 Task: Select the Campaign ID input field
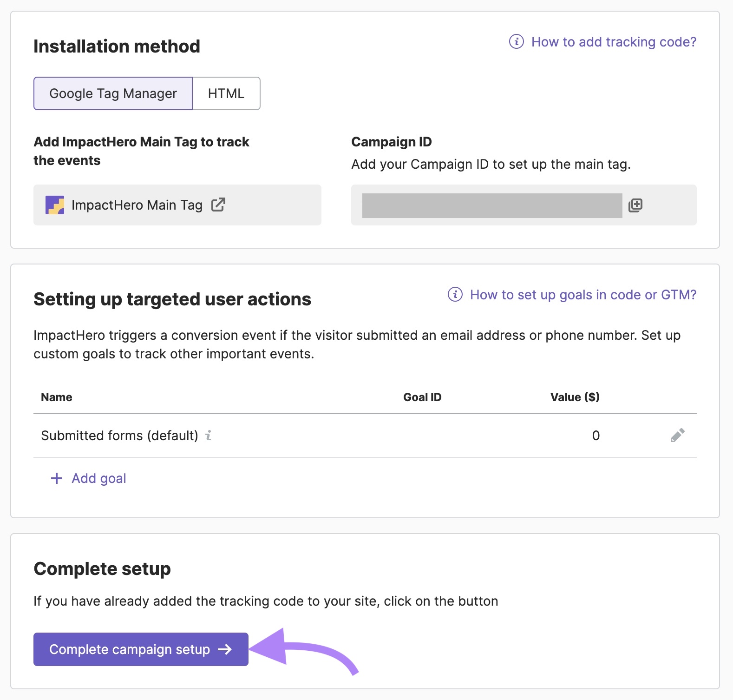(492, 205)
